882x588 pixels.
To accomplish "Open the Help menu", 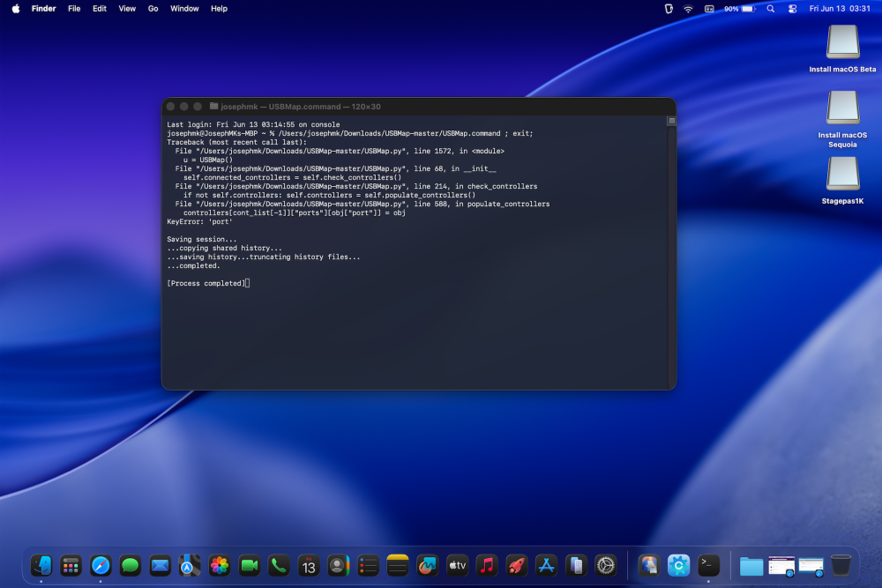I will point(219,9).
